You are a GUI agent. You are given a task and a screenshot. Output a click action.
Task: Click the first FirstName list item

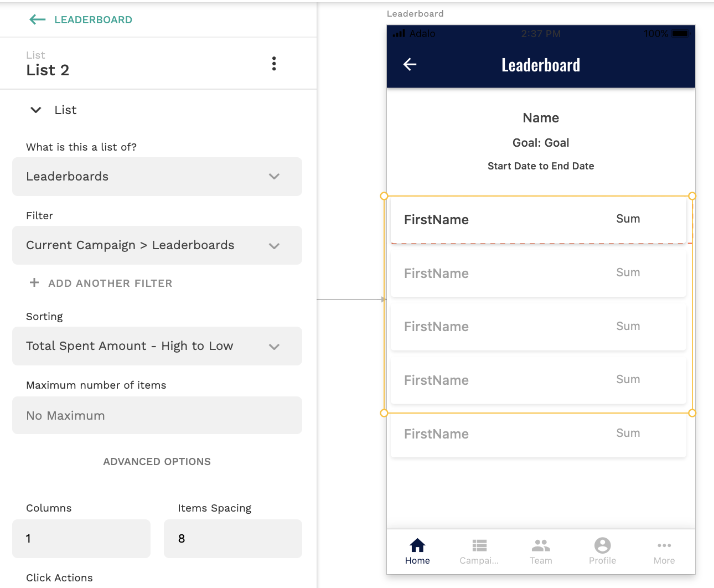[436, 220]
